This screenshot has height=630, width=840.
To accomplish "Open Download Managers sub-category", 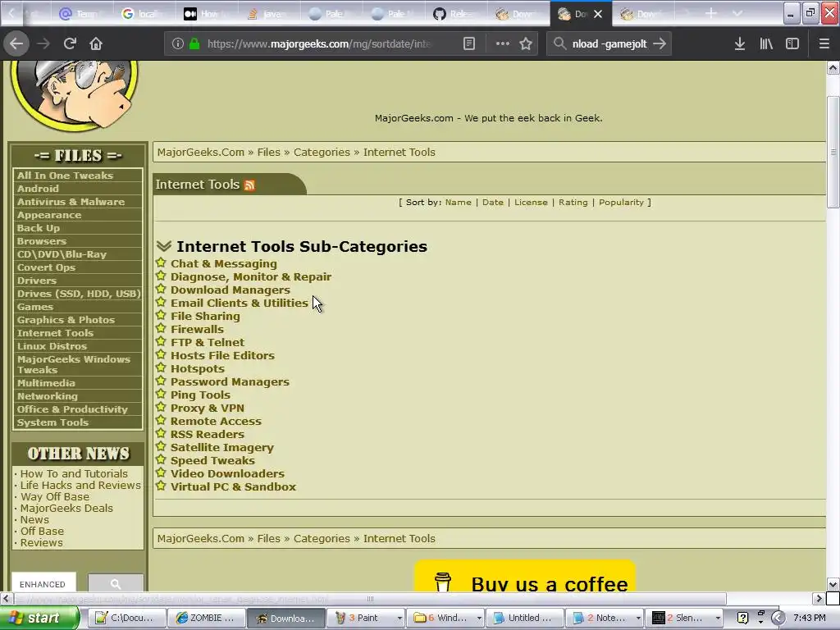I will pos(231,290).
